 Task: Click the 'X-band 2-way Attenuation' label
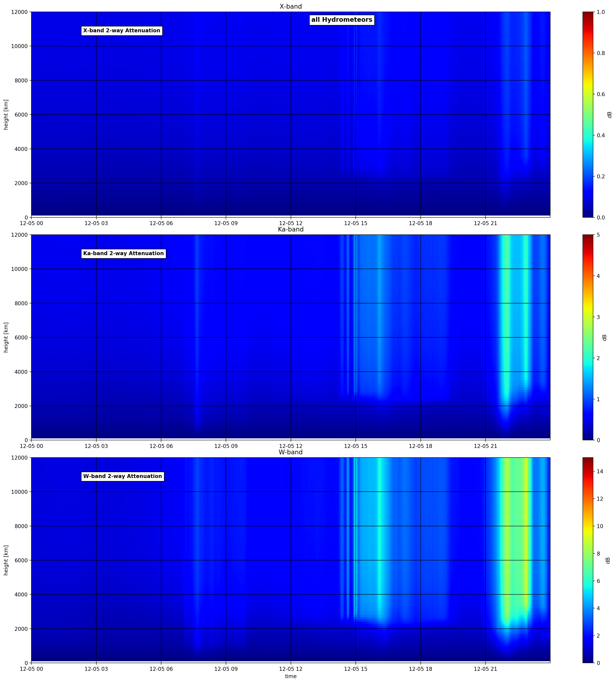click(x=122, y=31)
